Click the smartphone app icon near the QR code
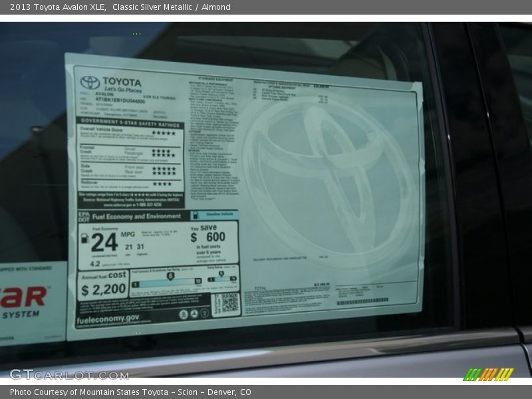Viewport: 532px width, 399px height. (184, 314)
